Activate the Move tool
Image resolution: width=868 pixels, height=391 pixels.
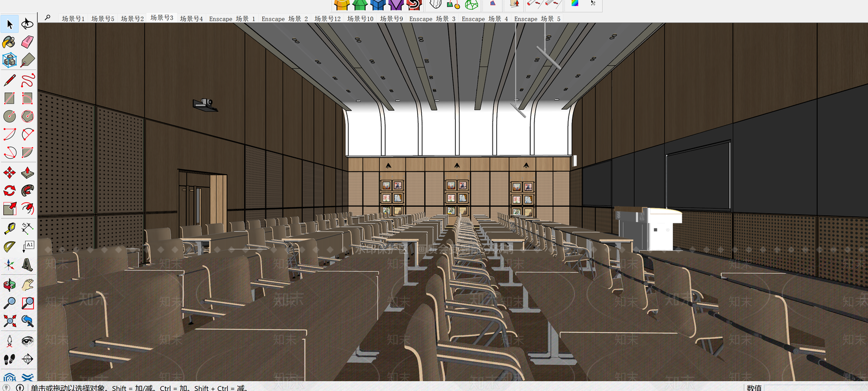9,173
